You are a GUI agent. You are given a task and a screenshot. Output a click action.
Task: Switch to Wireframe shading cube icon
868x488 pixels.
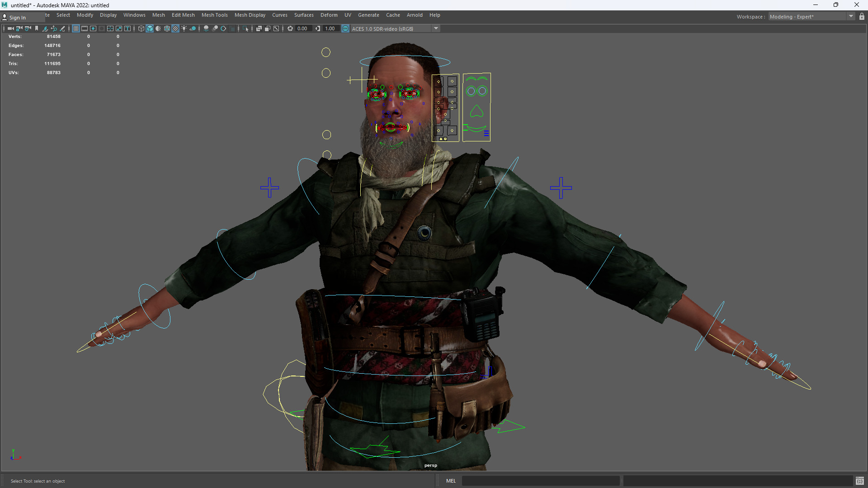(x=141, y=28)
